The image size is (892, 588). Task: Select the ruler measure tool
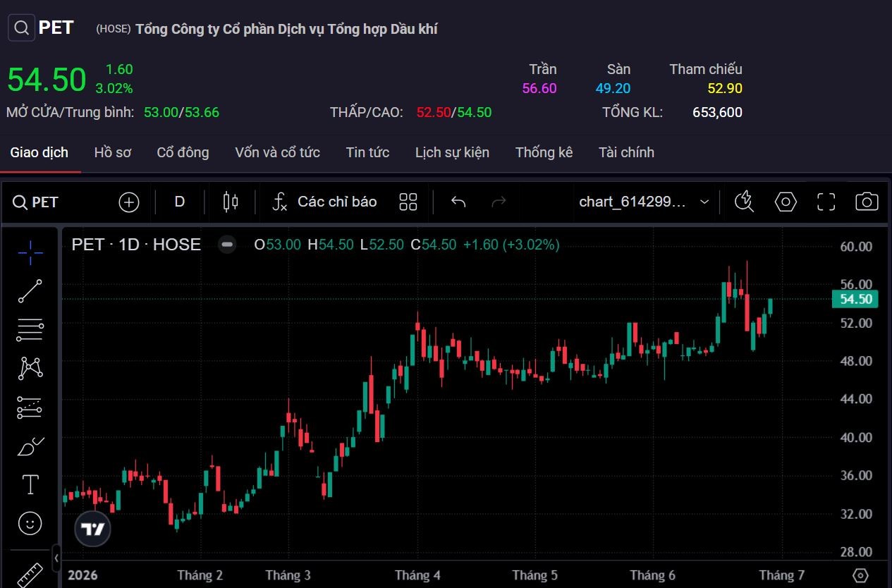(30, 575)
